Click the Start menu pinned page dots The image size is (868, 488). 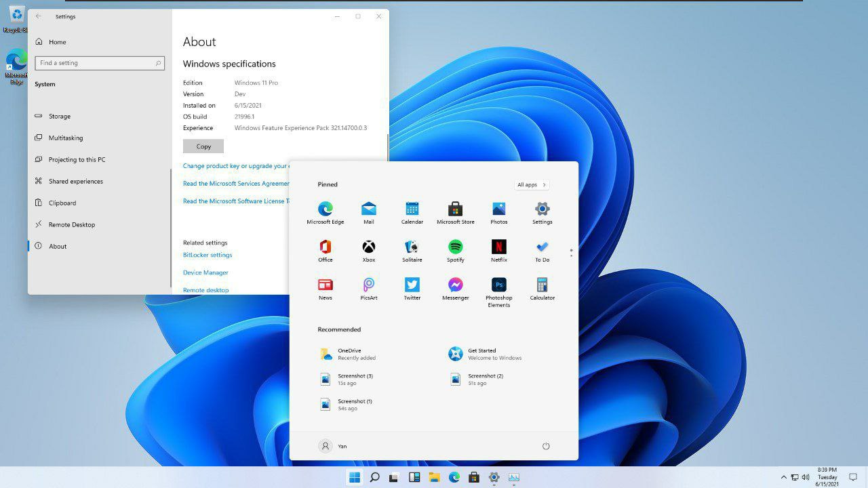point(572,253)
